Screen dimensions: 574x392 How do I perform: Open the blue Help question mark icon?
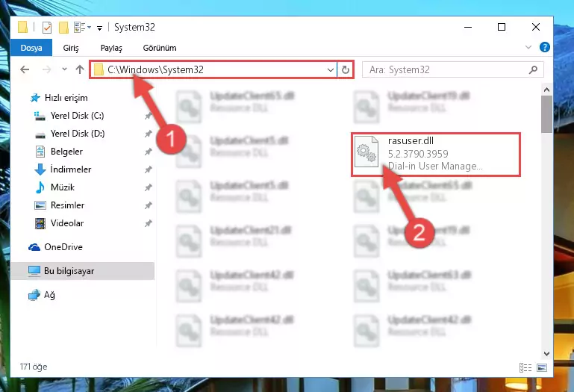(545, 47)
